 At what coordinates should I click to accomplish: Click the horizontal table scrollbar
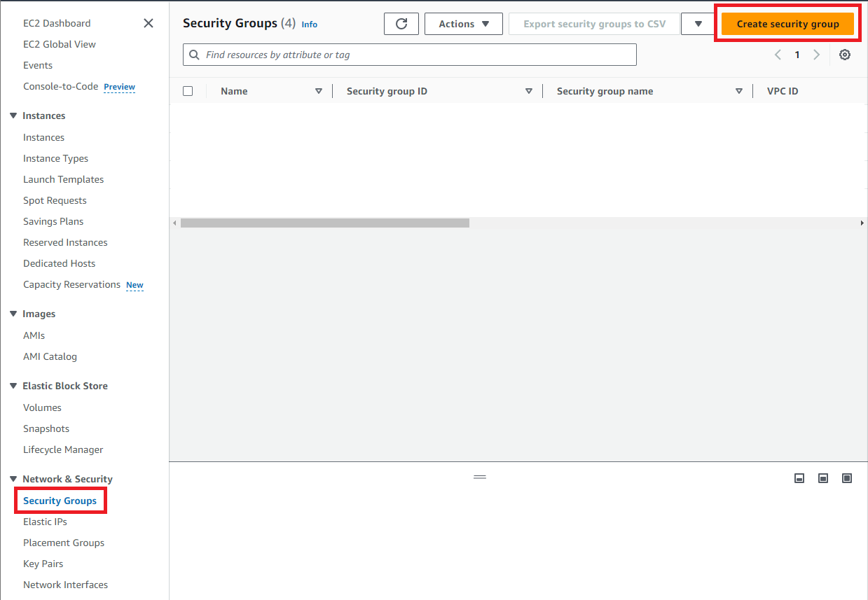tap(325, 223)
